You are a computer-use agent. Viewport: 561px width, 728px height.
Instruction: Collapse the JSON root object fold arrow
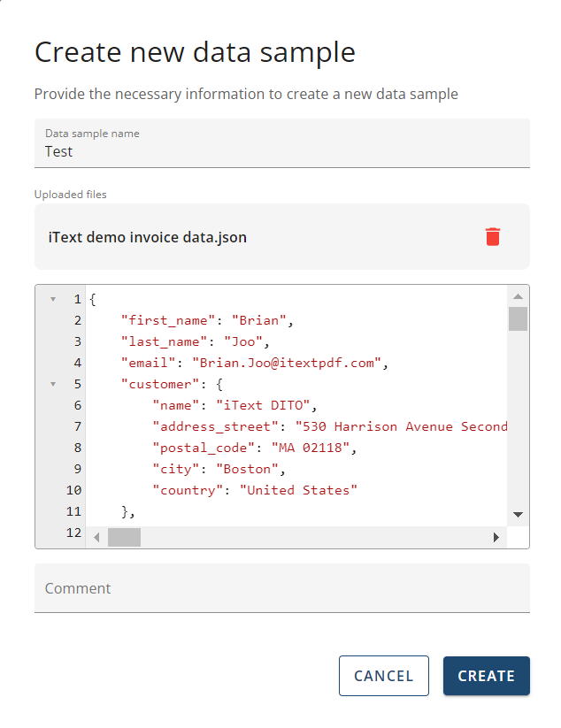tap(53, 299)
